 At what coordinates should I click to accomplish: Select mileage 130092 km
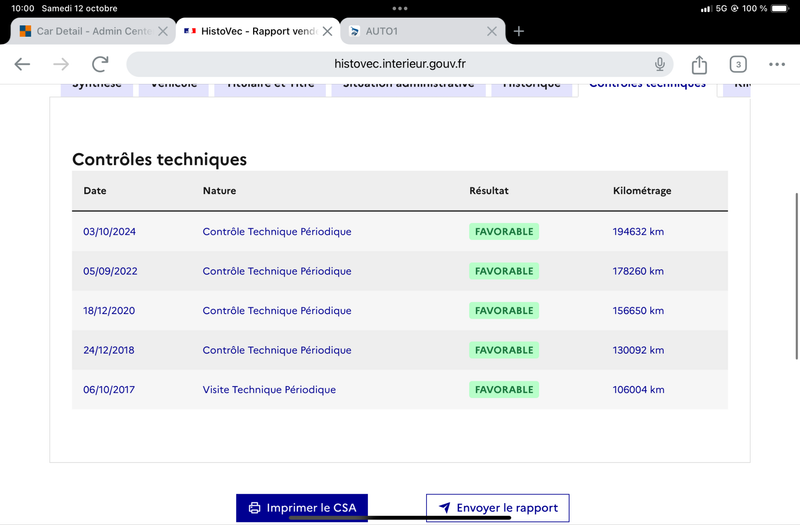click(638, 350)
